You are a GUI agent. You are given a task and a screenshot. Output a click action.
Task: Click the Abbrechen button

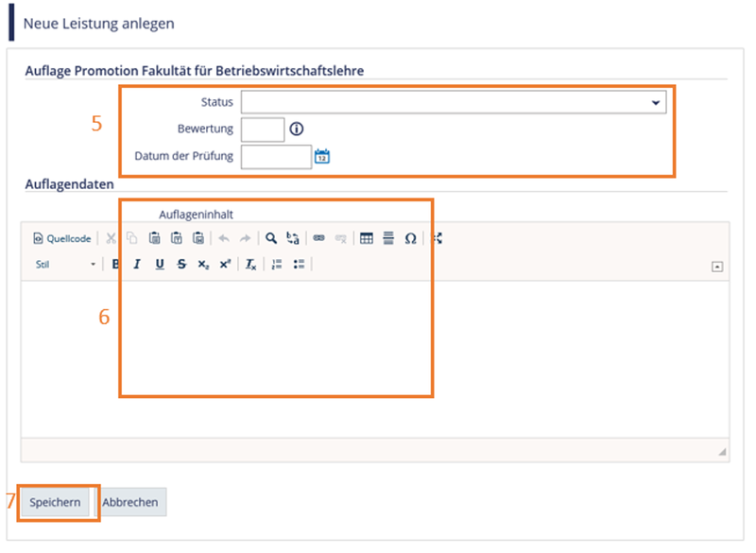[x=131, y=502]
